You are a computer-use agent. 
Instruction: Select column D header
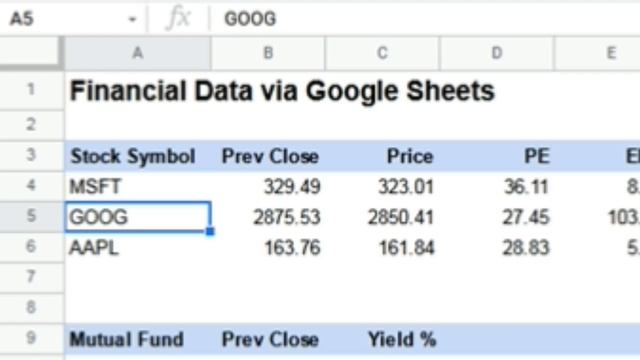tap(497, 53)
